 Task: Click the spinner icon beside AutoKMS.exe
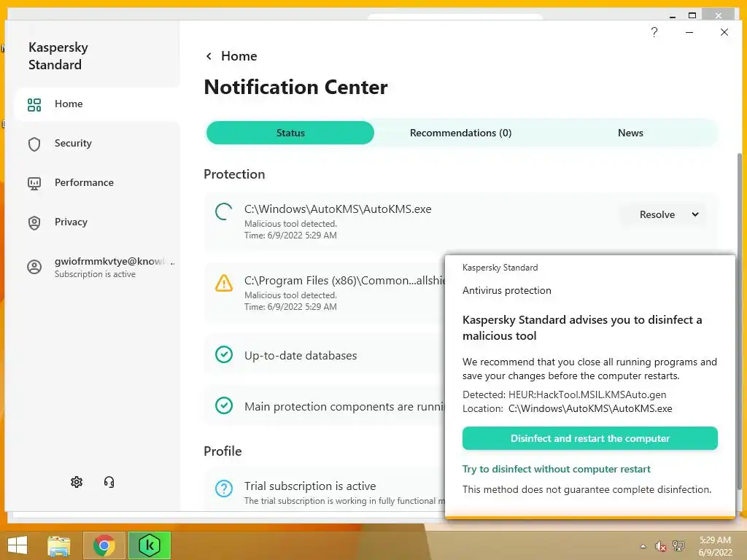click(x=224, y=212)
